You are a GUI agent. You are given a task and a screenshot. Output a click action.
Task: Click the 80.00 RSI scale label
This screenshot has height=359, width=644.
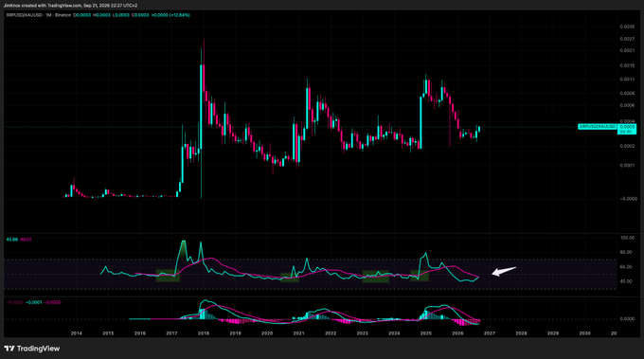click(627, 252)
